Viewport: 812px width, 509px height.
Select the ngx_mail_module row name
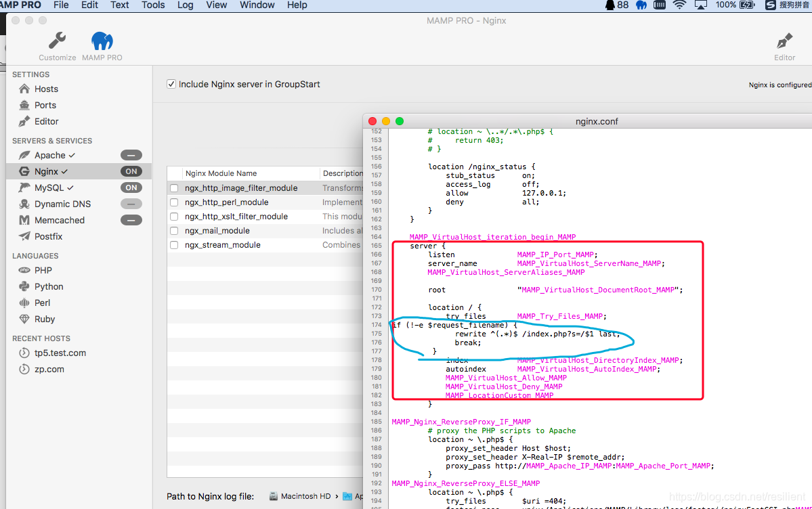click(217, 231)
